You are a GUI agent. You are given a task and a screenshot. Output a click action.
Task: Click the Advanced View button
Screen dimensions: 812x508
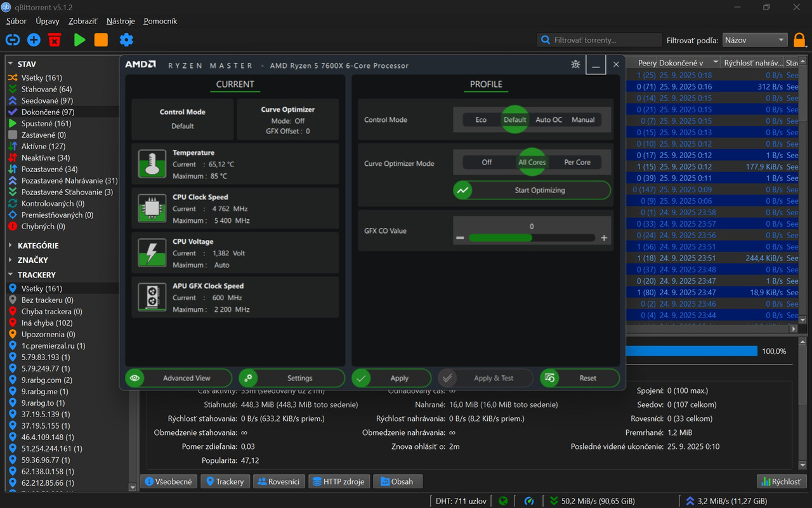[x=178, y=378]
